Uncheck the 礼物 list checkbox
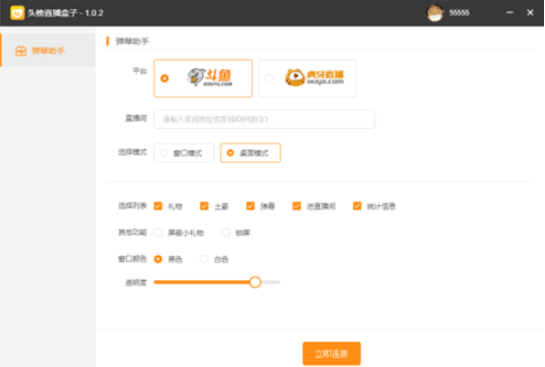Image resolution: width=545 pixels, height=367 pixels. coord(158,206)
